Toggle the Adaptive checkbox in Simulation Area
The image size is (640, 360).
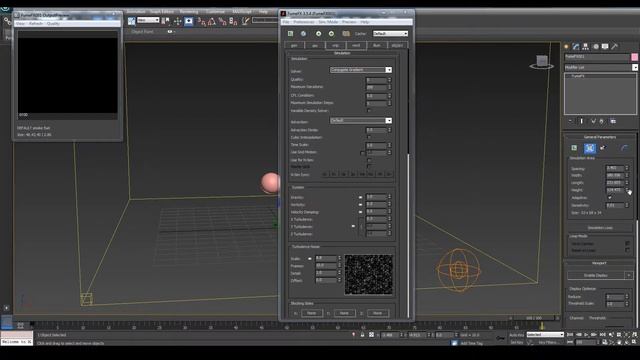tap(609, 198)
